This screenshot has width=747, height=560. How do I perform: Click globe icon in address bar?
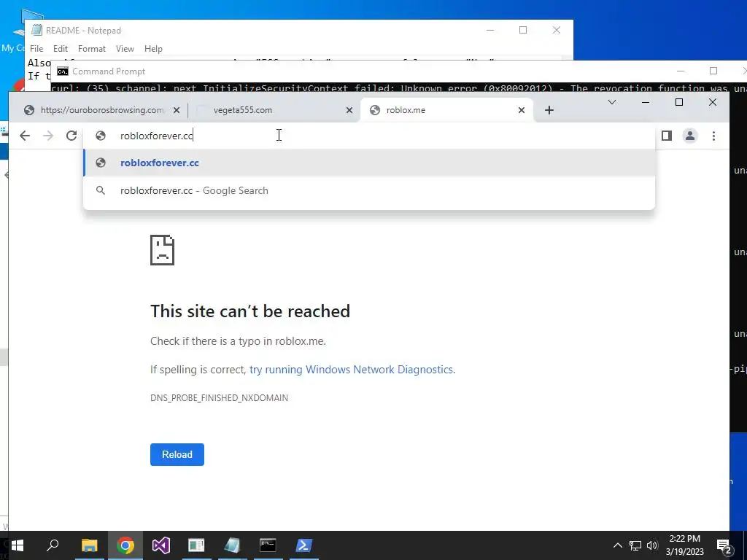[x=101, y=136]
